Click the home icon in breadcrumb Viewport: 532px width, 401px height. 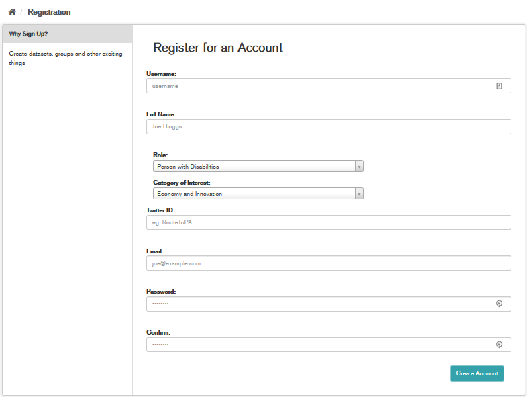[x=12, y=12]
